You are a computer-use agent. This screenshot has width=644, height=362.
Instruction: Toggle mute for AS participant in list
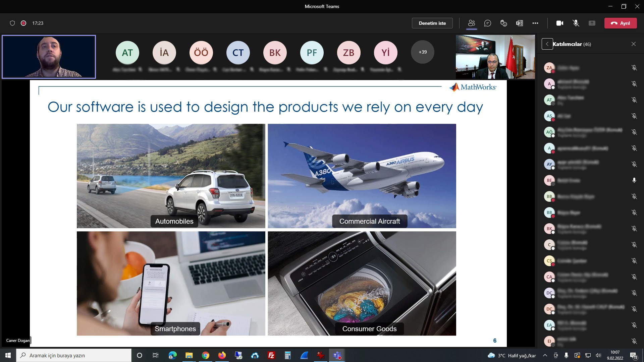click(634, 116)
